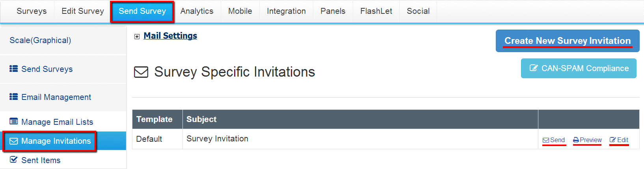644x169 pixels.
Task: Open the Social tab
Action: click(418, 11)
